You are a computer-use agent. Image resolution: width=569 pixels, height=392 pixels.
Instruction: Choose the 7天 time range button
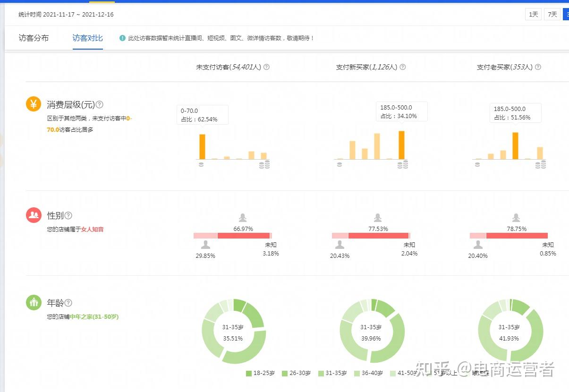(552, 14)
